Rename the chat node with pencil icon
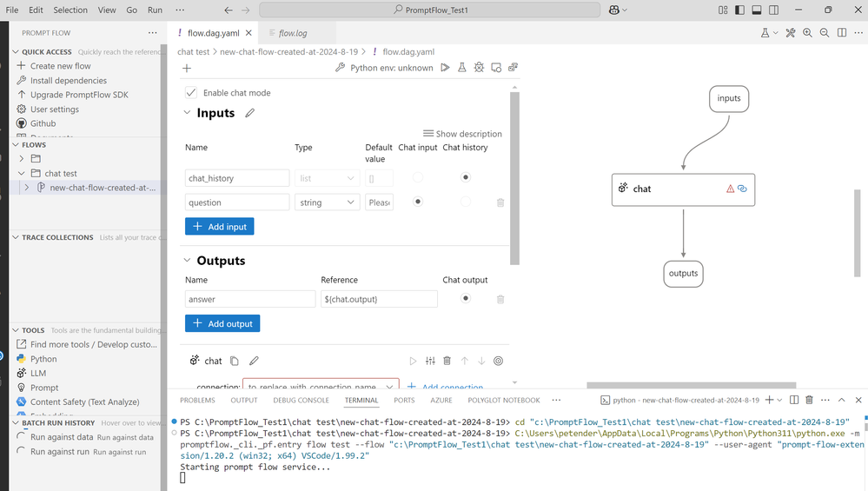 [254, 361]
